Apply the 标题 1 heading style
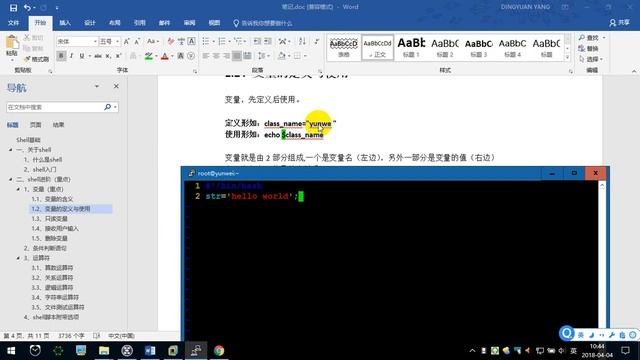The width and height of the screenshot is (640, 360). pos(411,47)
